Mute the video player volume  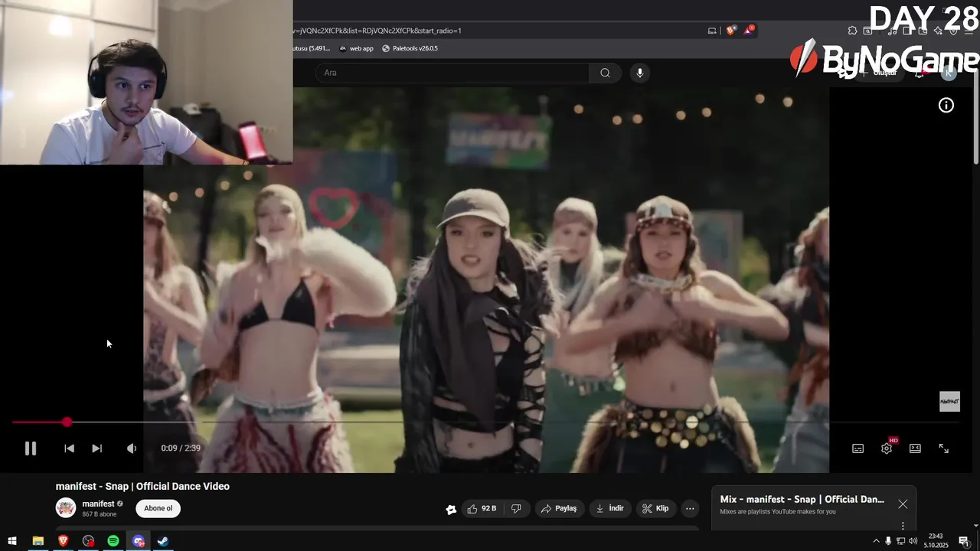coord(131,448)
